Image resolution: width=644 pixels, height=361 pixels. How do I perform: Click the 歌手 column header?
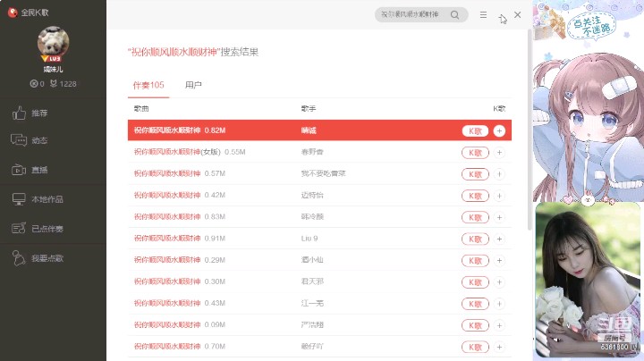pyautogui.click(x=309, y=109)
